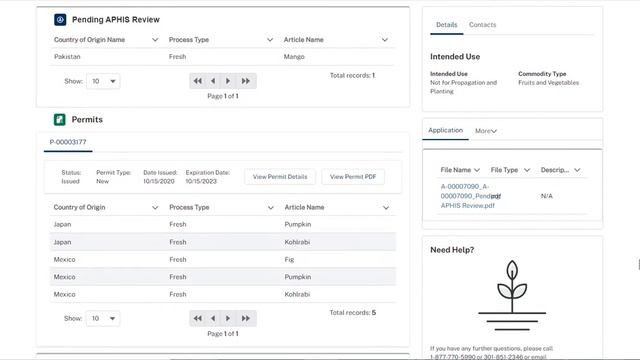640x360 pixels.
Task: Switch to the Details tab
Action: 447,24
